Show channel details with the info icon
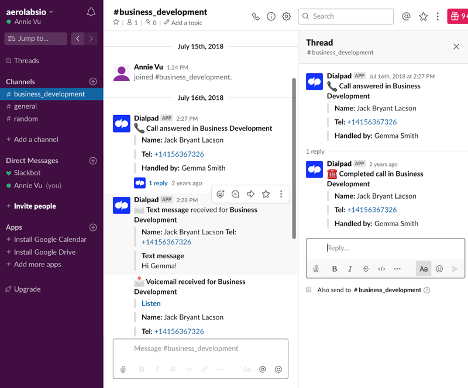The height and width of the screenshot is (388, 468). (x=271, y=16)
